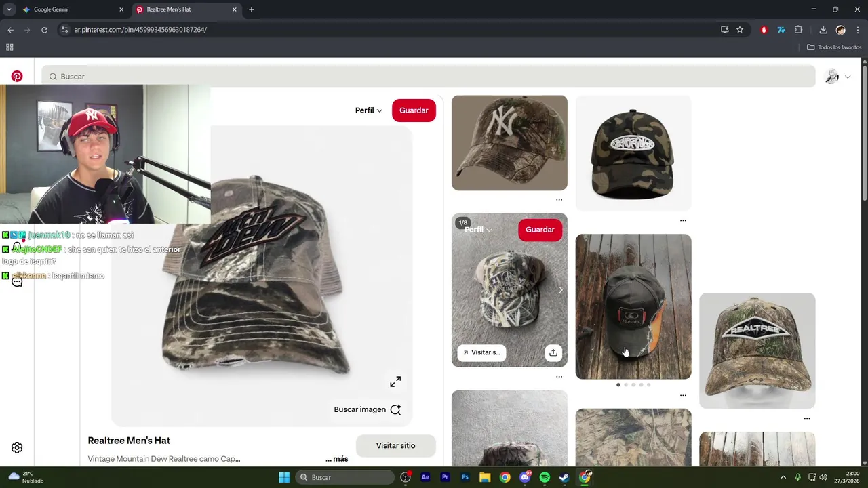Open Chrome three-dot menu
868x488 pixels.
[858, 30]
